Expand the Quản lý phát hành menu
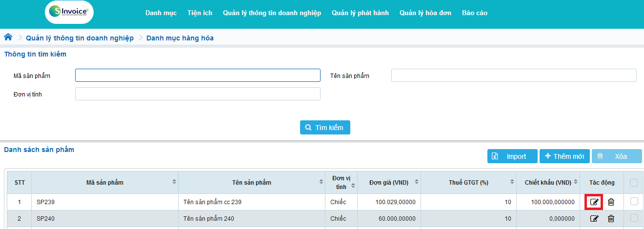The height and width of the screenshot is (229, 644). (x=360, y=13)
